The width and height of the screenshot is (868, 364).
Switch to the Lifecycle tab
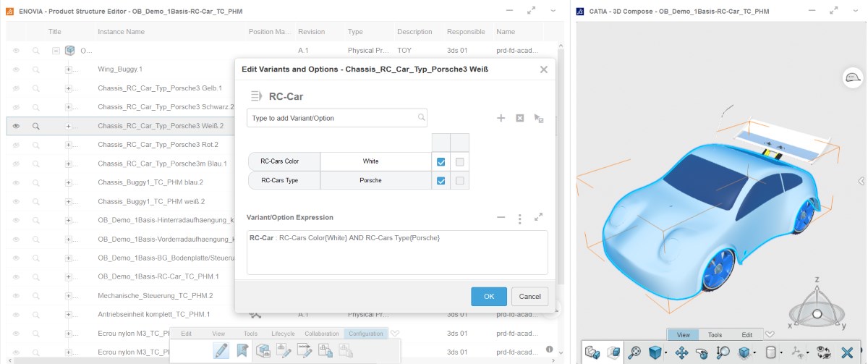point(283,334)
